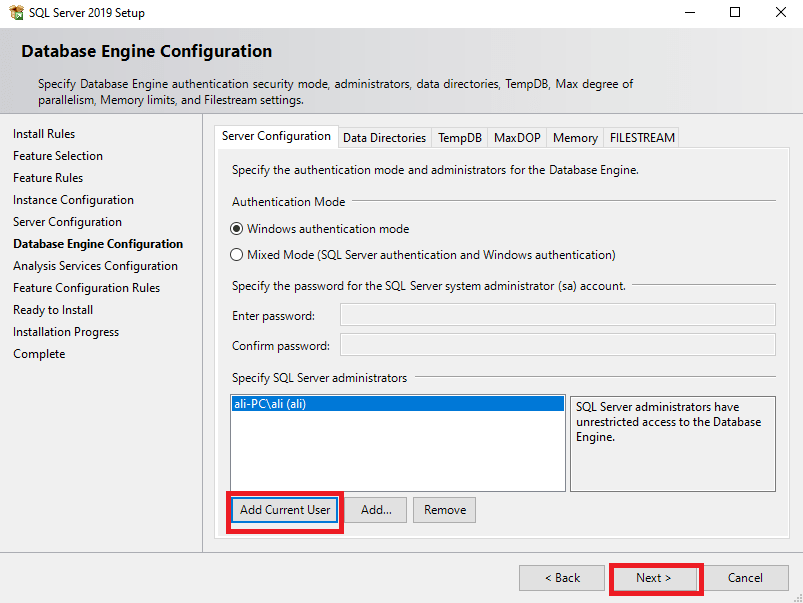Click Server Configuration step in sidebar
The height and width of the screenshot is (603, 803).
68,222
